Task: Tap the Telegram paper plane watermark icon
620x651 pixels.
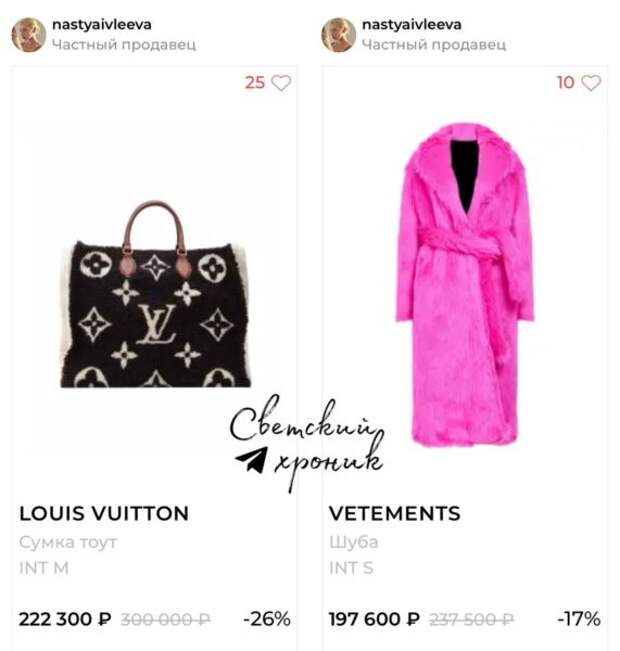Action: tap(251, 459)
